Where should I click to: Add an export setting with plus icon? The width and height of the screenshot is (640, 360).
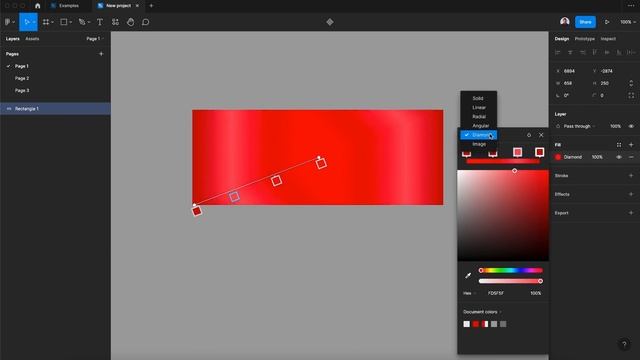[x=631, y=213]
